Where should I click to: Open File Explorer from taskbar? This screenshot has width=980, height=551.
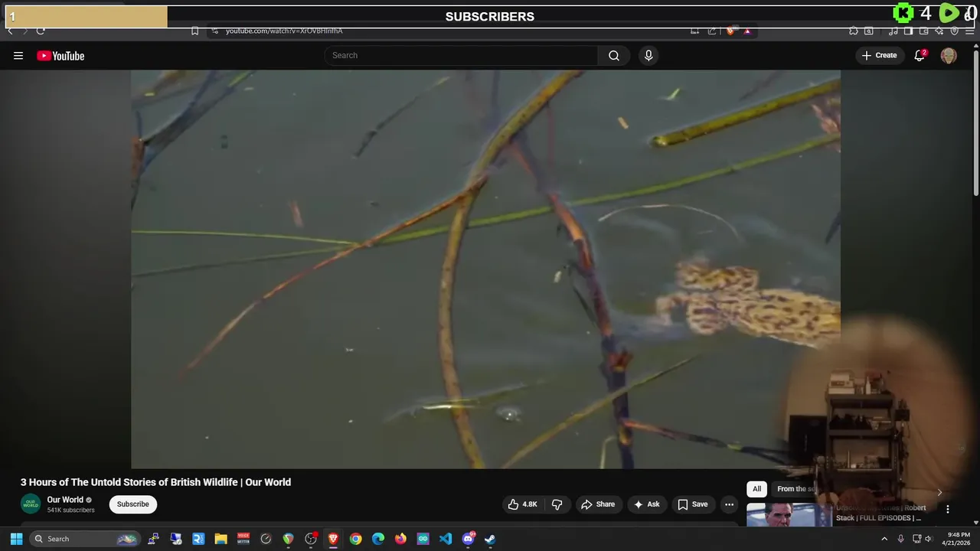tap(220, 539)
